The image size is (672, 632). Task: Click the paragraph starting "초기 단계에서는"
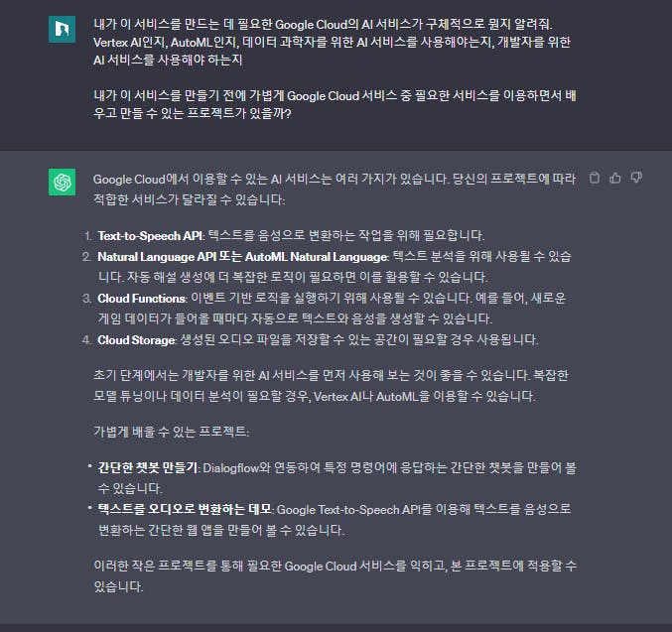click(x=331, y=386)
